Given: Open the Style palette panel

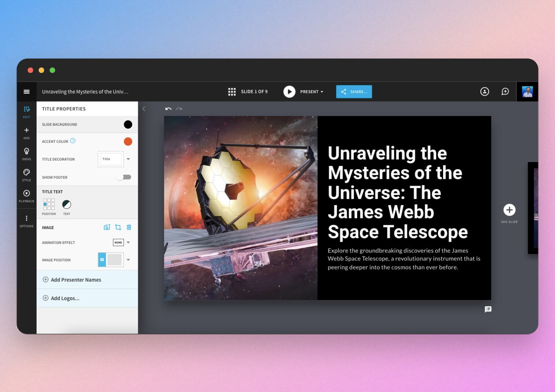Looking at the screenshot, I should pos(26,174).
